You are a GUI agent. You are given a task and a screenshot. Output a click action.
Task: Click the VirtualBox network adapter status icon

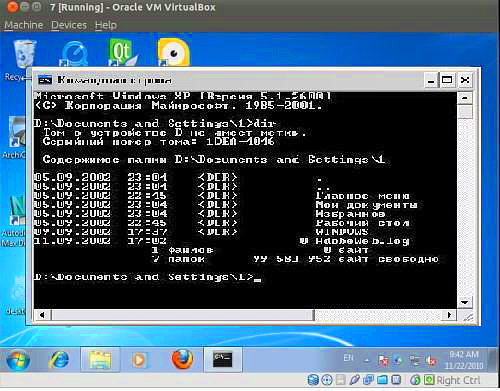pyautogui.click(x=368, y=380)
